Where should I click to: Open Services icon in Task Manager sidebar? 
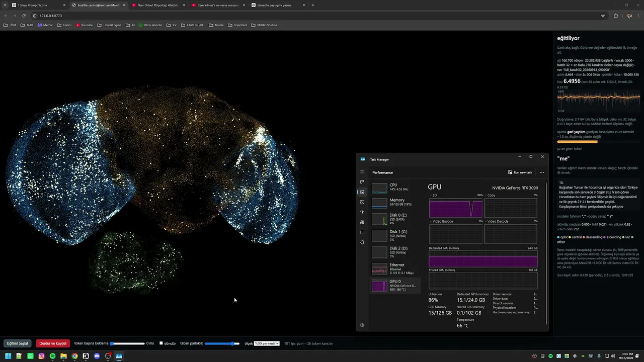[362, 242]
